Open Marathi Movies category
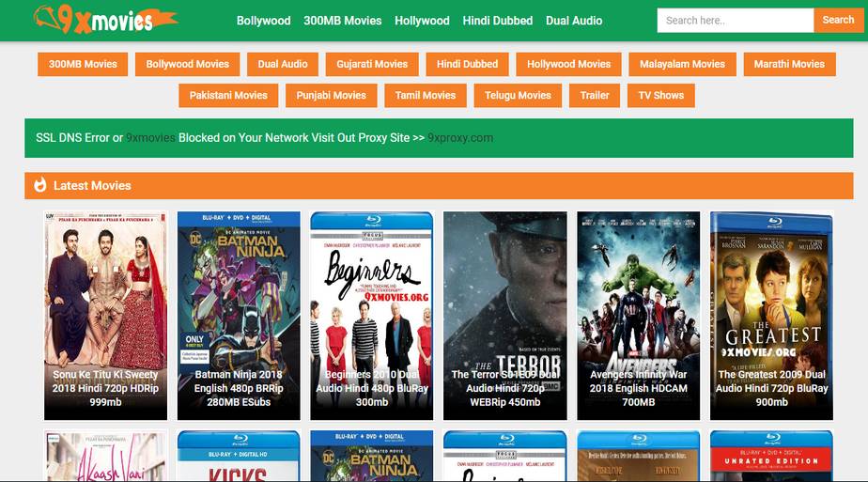Image resolution: width=868 pixels, height=482 pixels. pyautogui.click(x=789, y=64)
